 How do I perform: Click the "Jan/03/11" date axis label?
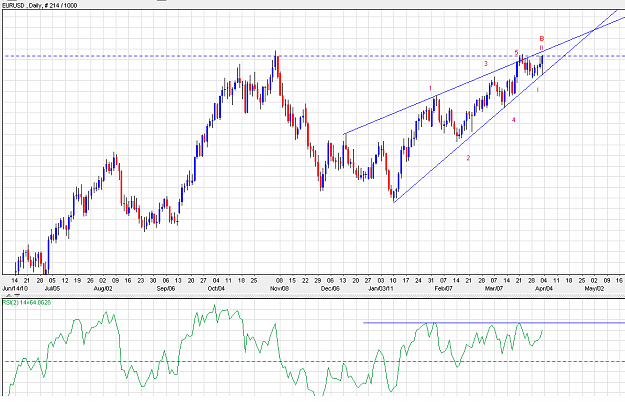point(381,288)
